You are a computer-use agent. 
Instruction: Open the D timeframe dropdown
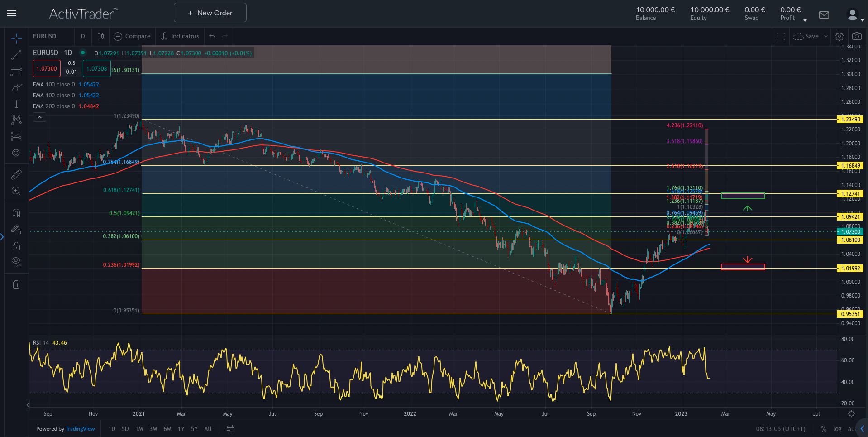(83, 36)
